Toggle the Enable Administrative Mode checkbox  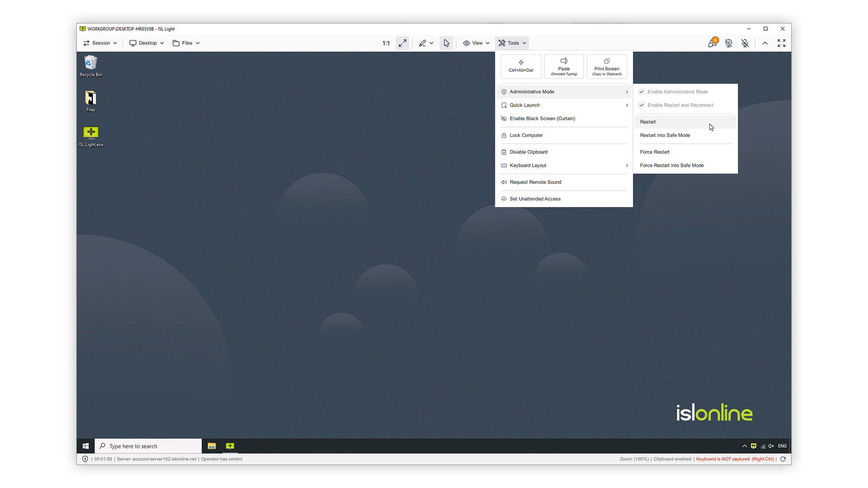(642, 92)
